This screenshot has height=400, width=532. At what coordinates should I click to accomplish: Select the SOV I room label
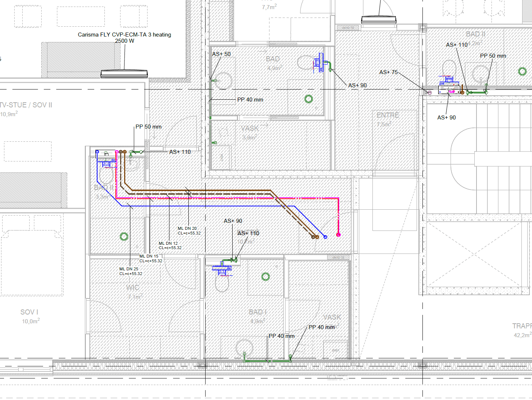tap(29, 312)
